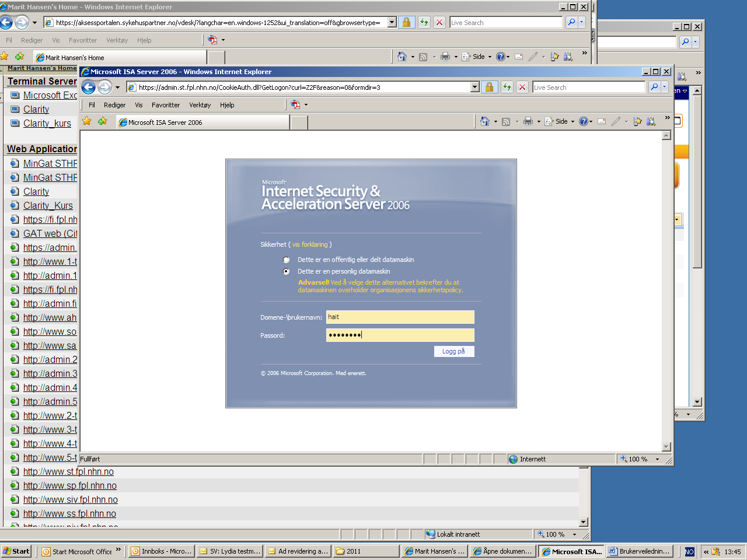
Task: Click Live Search field in ISA window
Action: click(x=588, y=87)
